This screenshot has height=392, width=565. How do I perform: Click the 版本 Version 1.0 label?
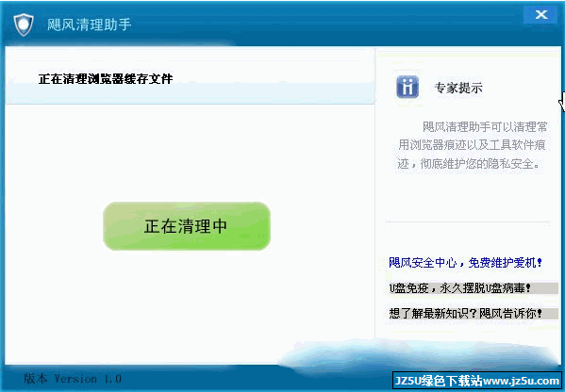tap(73, 379)
